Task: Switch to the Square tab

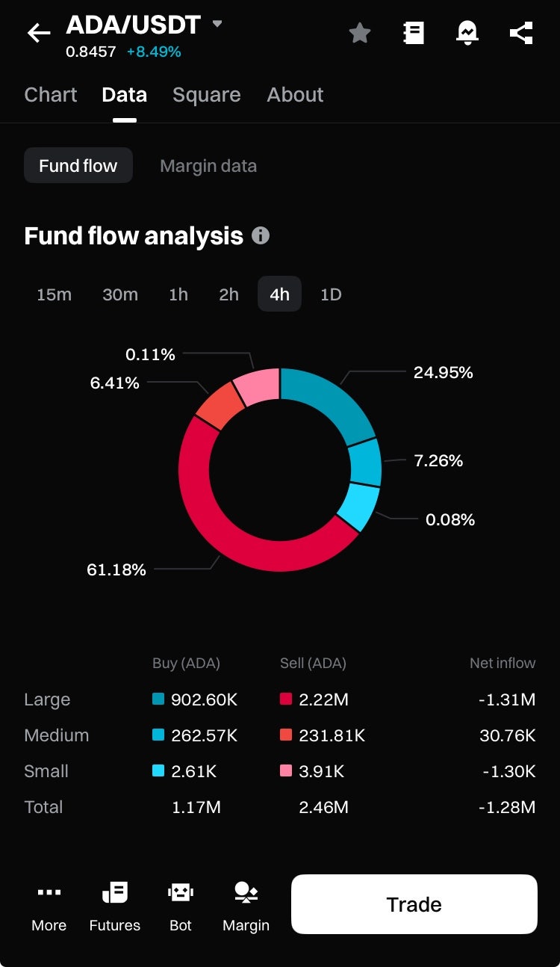Action: point(207,95)
